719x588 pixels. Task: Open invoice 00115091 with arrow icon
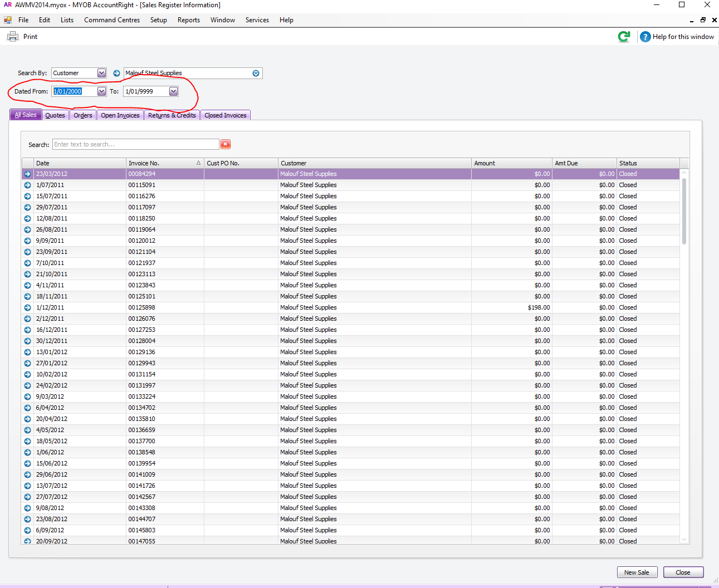[x=27, y=185]
